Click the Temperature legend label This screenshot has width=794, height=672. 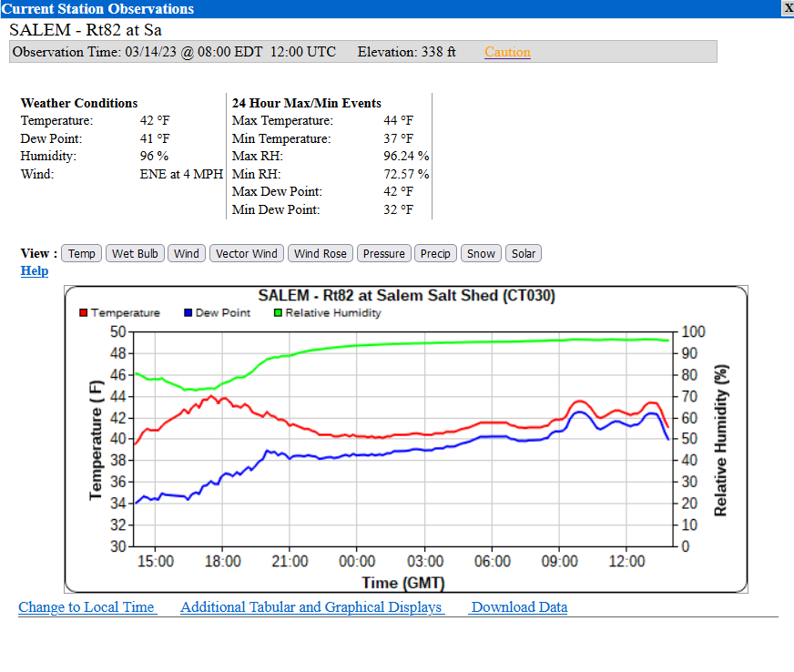click(126, 312)
